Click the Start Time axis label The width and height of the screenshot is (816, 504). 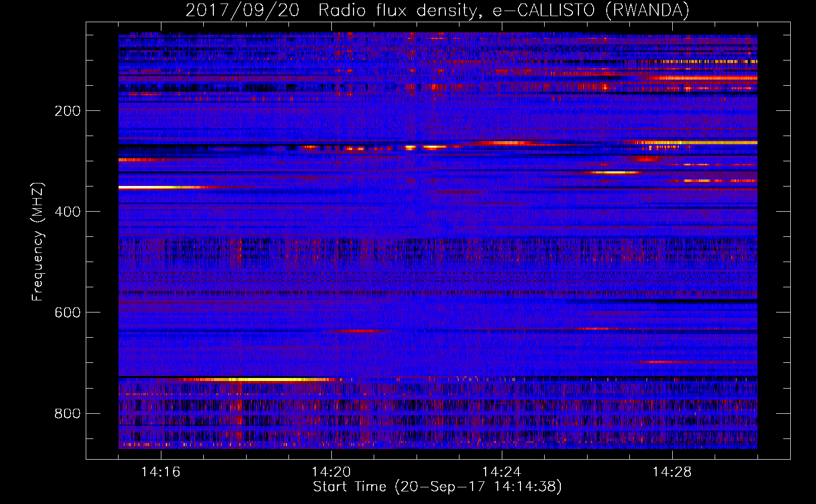pos(437,487)
